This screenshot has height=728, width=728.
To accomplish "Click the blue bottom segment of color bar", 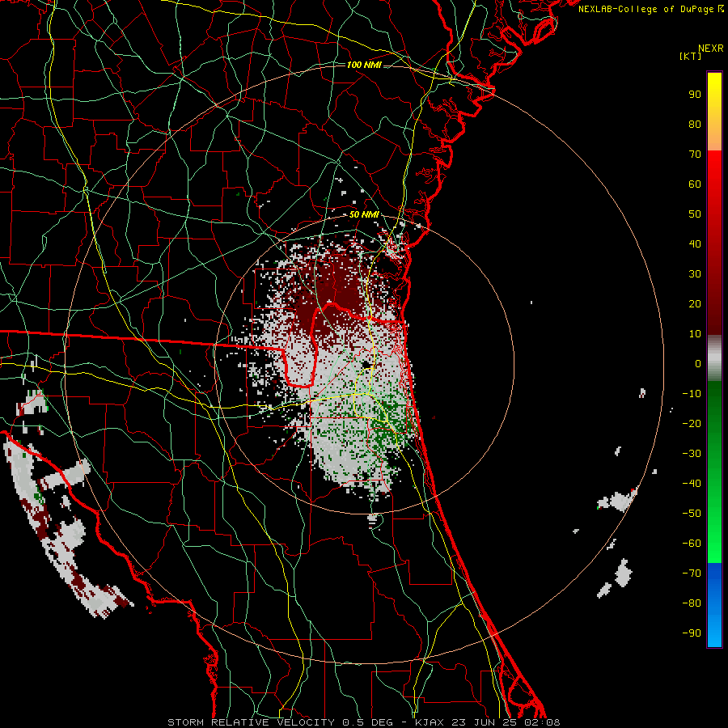I will 714,605.
